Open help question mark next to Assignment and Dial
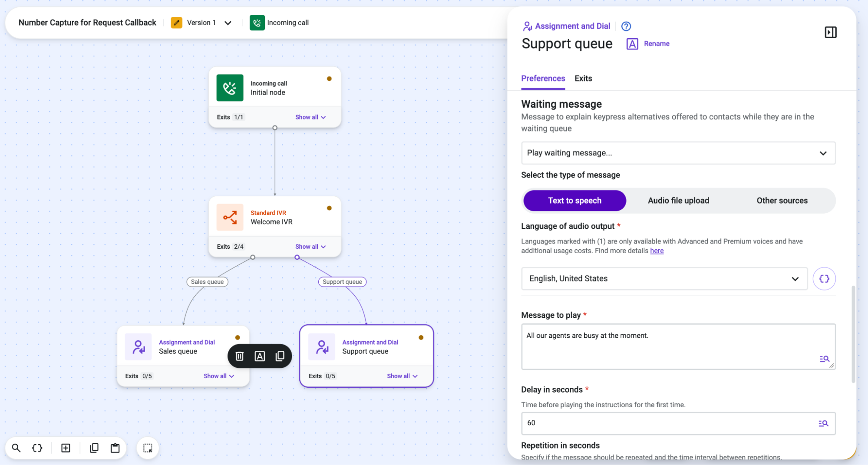 click(626, 26)
